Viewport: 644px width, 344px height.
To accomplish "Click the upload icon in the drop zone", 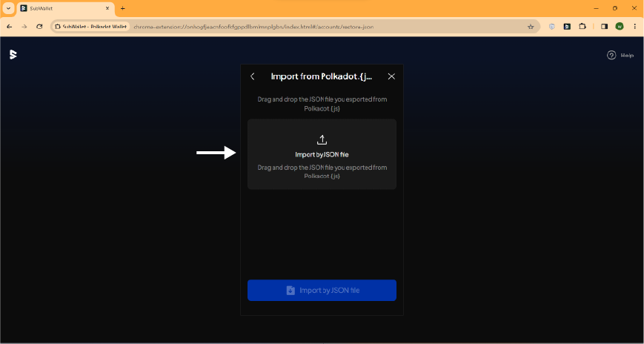I will tap(322, 139).
